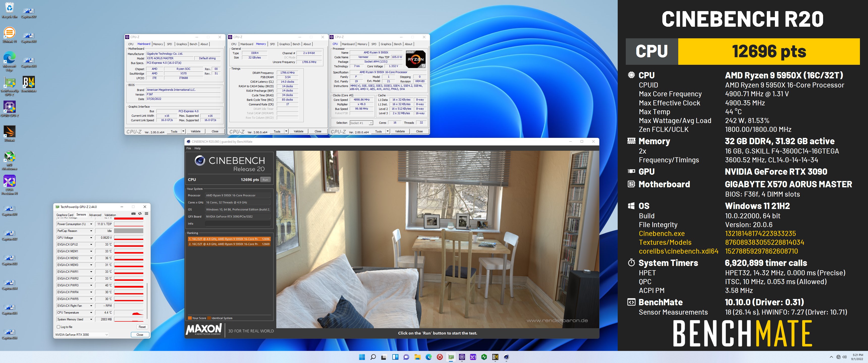Enable Log to file in GPU-Z

click(x=58, y=327)
